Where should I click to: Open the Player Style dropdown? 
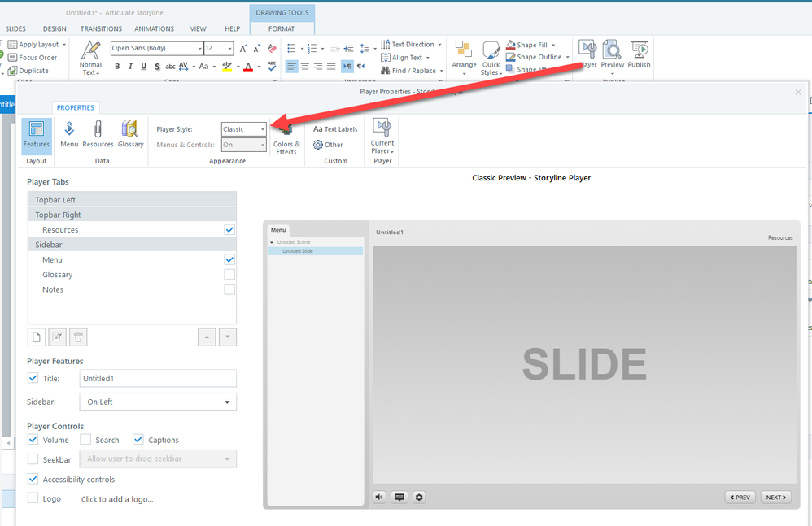click(244, 129)
